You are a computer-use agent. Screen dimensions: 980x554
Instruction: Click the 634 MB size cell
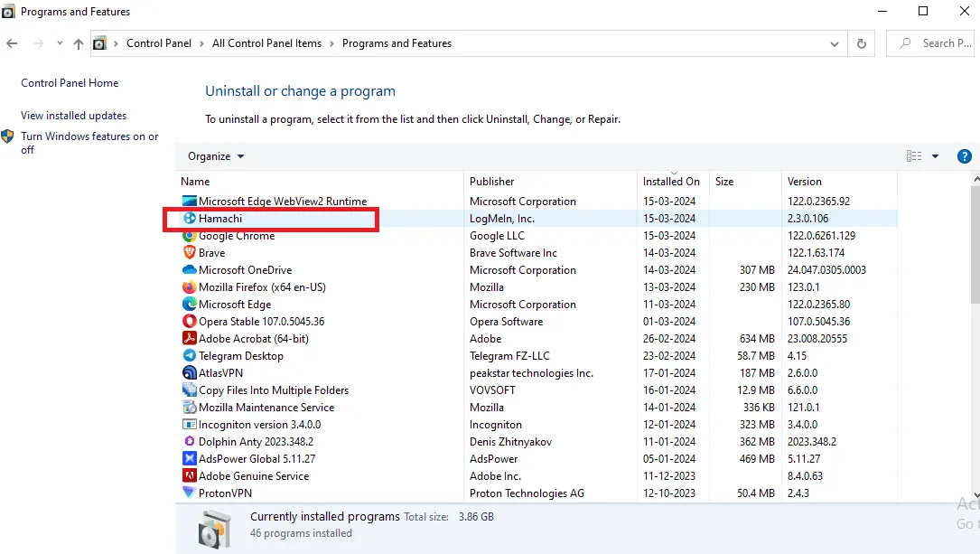pyautogui.click(x=757, y=339)
